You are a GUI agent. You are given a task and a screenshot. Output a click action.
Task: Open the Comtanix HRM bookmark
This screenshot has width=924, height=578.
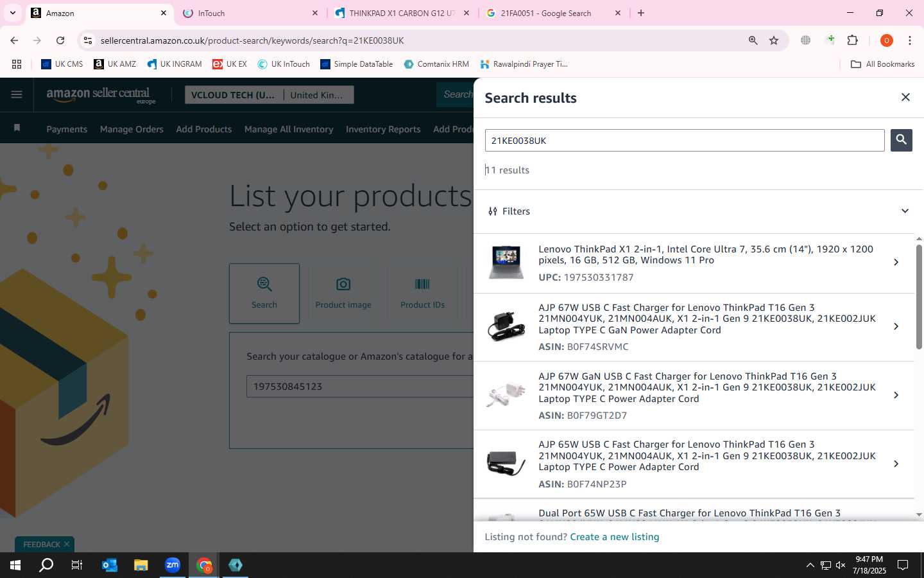(436, 64)
